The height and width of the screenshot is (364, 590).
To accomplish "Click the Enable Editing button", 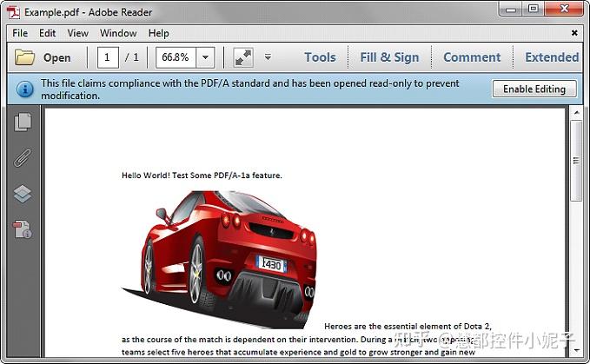I will [x=534, y=89].
